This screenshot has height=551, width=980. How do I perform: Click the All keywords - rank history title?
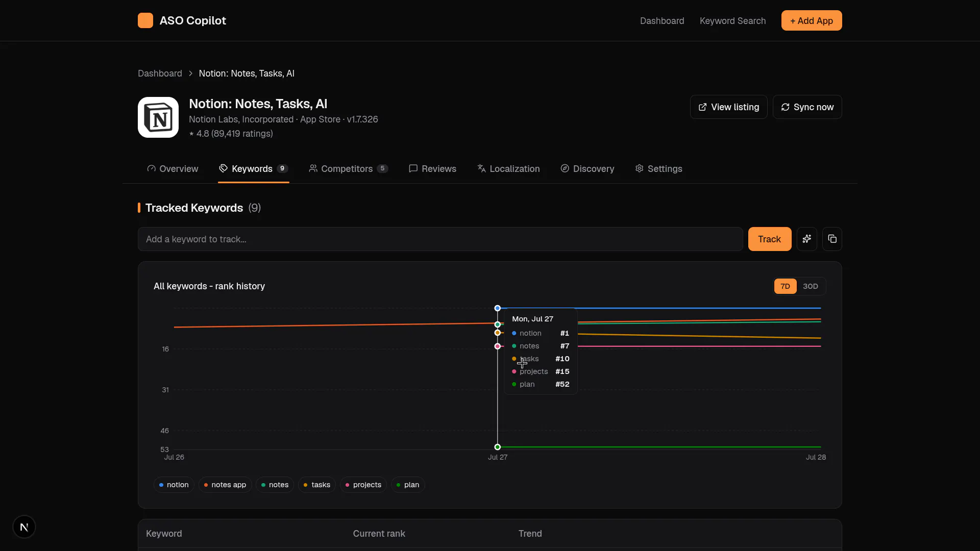[209, 286]
